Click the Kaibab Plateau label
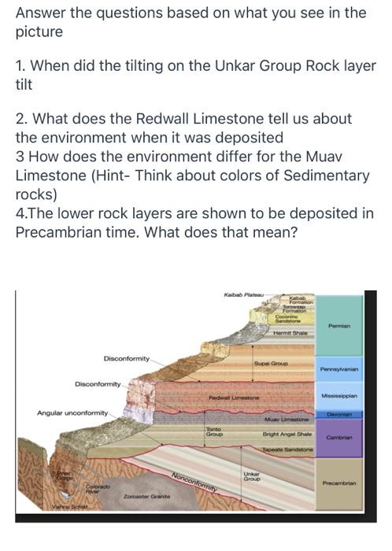The height and width of the screenshot is (551, 392). (243, 294)
